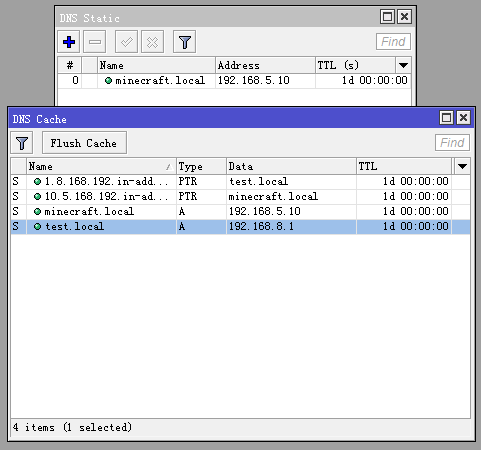Flush Cache button in DNS Cache
Screen dimensions: 481x450
[x=84, y=143]
